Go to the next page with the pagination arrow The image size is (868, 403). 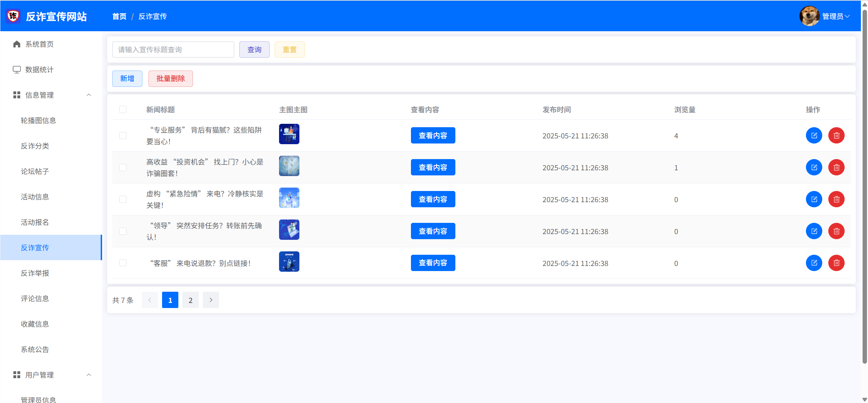[x=211, y=300]
